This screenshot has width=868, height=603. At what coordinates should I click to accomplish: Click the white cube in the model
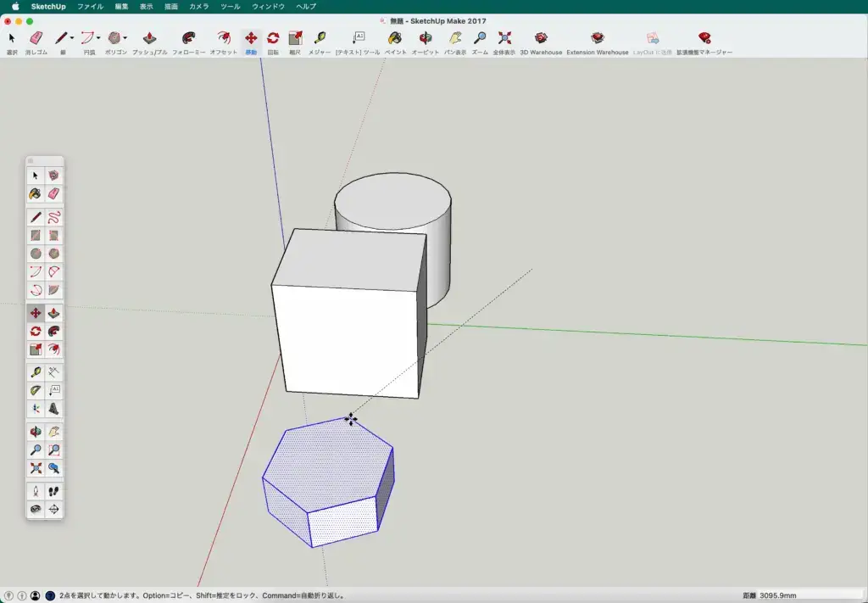[x=349, y=314]
